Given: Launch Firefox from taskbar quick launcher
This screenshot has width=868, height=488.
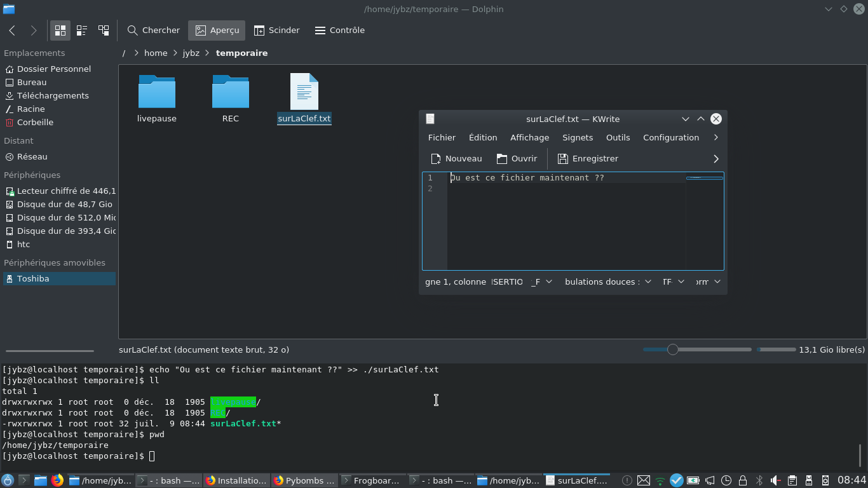Looking at the screenshot, I should [x=57, y=480].
